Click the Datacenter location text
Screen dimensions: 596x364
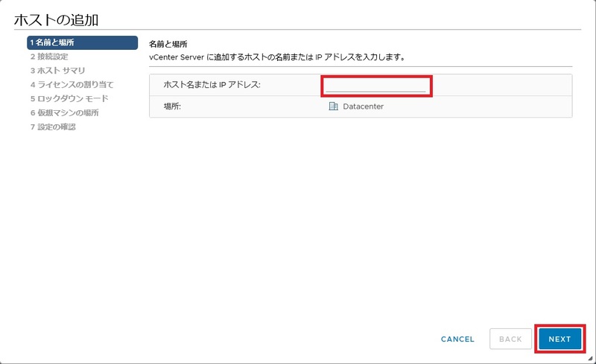364,106
